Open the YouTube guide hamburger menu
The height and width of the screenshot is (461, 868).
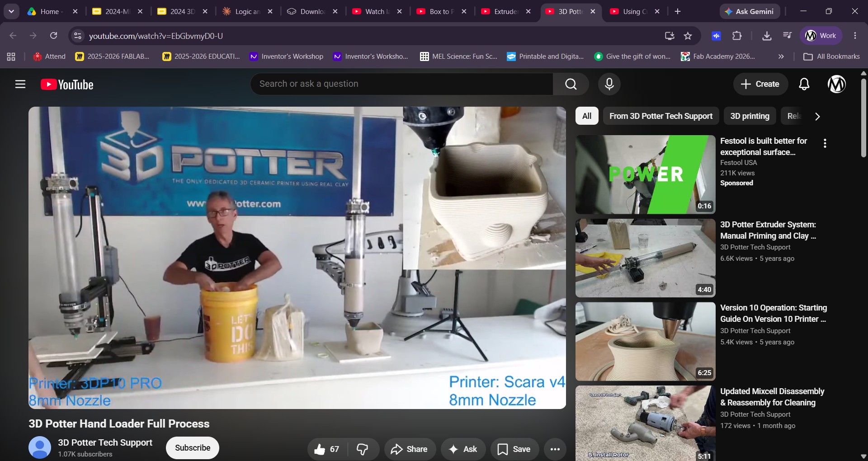coord(20,84)
